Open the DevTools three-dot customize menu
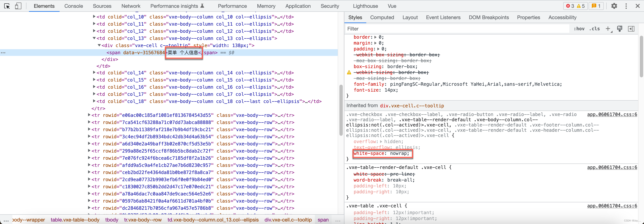The width and height of the screenshot is (644, 224). coord(626,6)
